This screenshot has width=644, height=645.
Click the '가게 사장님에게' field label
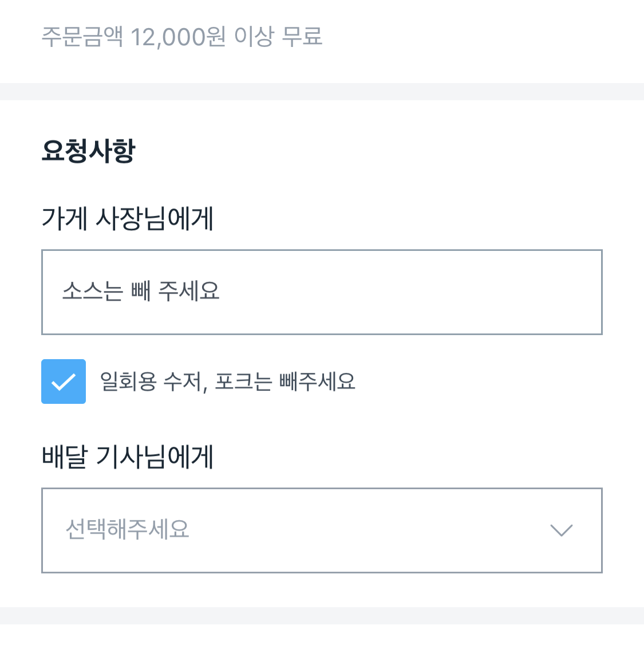pyautogui.click(x=128, y=219)
